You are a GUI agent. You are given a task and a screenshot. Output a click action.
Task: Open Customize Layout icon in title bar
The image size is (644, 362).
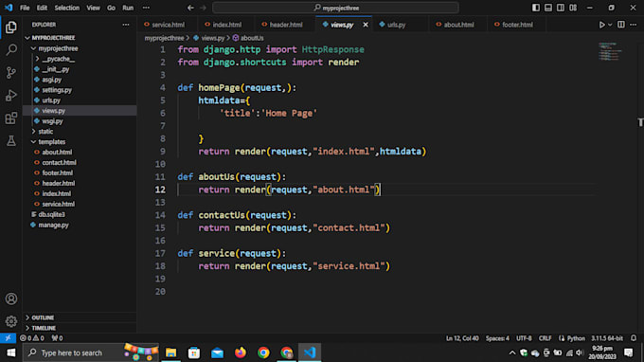pyautogui.click(x=573, y=8)
